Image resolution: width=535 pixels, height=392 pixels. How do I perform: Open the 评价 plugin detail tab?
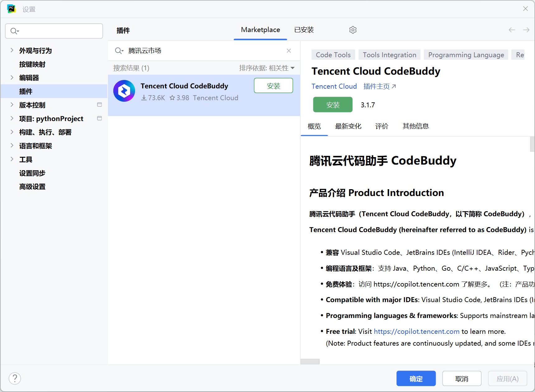coord(382,126)
